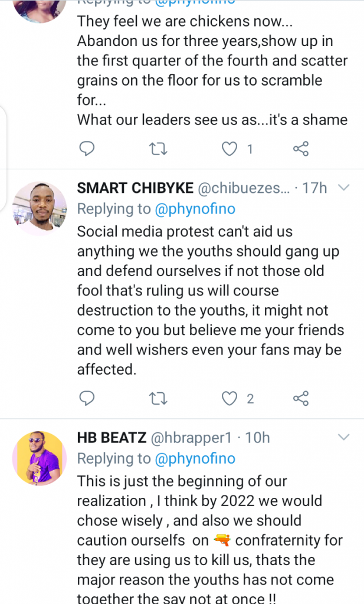Open HB BEATZ's profile picture
This screenshot has width=364, height=604.
pyautogui.click(x=40, y=458)
